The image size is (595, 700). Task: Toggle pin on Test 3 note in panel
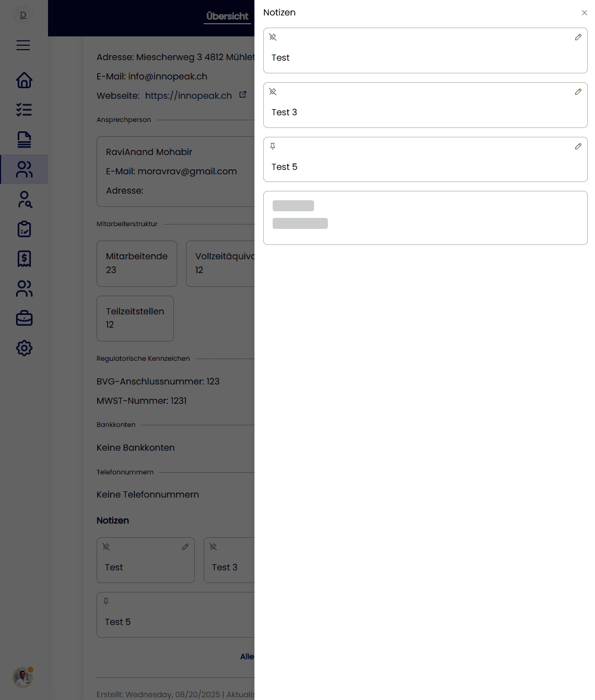pos(273,92)
